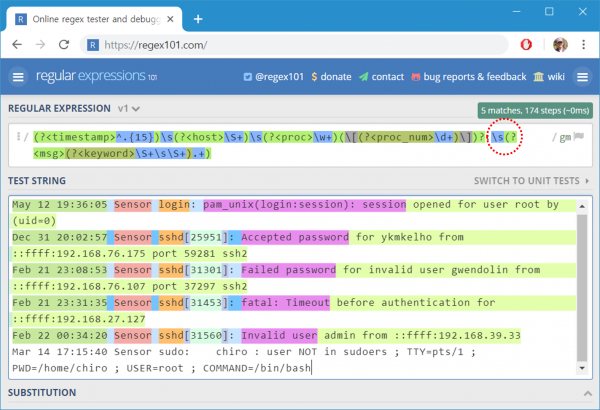This screenshot has width=600, height=410.
Task: Click the browser back button
Action: (x=17, y=45)
